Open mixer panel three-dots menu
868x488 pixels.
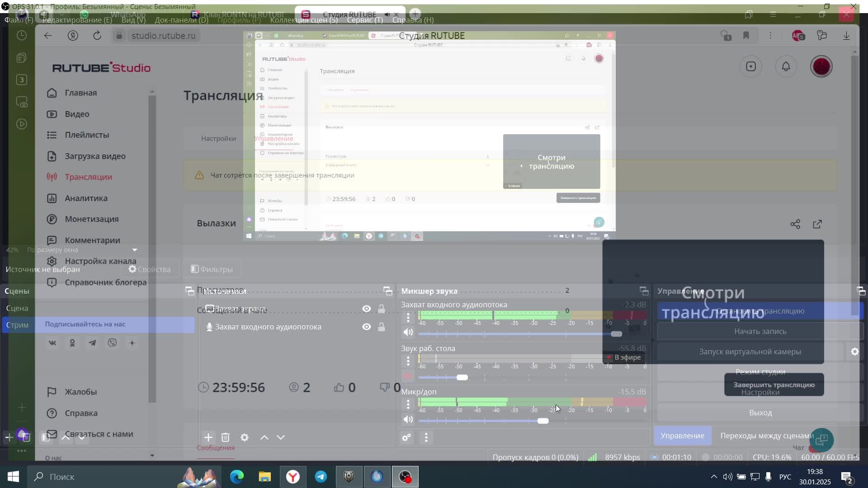point(426,437)
